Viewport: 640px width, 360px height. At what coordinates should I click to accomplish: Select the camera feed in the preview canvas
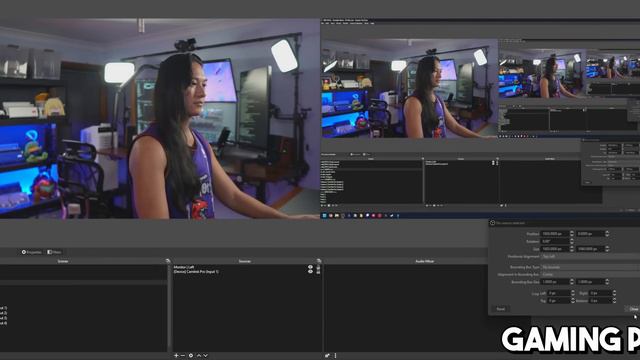[x=160, y=118]
